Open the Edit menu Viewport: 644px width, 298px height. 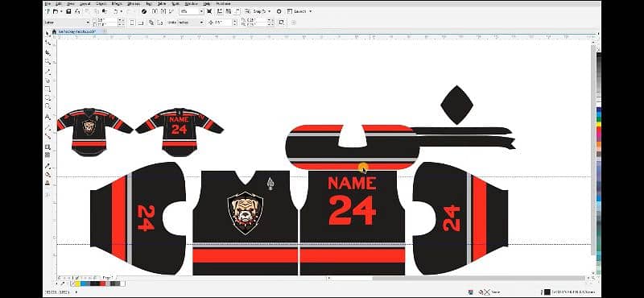point(59,4)
